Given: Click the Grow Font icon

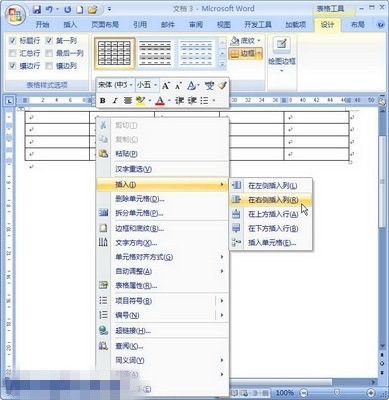Looking at the screenshot, I should pos(165,86).
